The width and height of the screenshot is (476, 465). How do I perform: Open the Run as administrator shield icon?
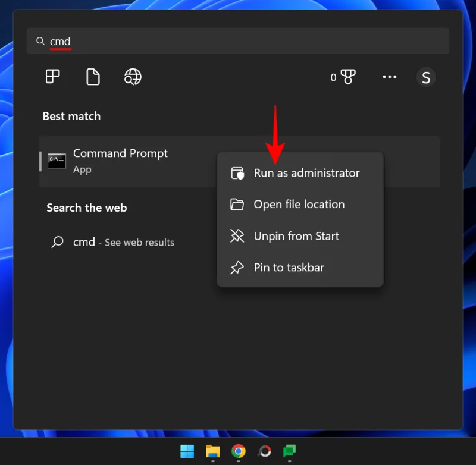tap(237, 173)
